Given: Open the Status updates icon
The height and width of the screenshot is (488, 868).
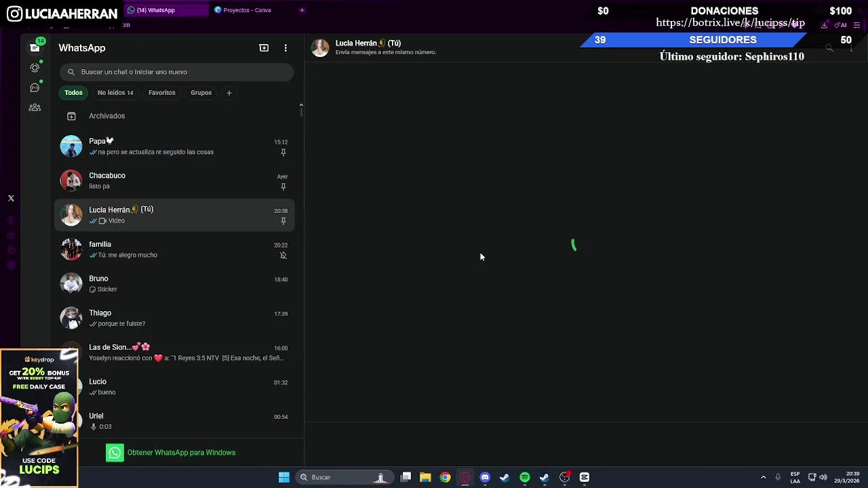Looking at the screenshot, I should pos(35,68).
